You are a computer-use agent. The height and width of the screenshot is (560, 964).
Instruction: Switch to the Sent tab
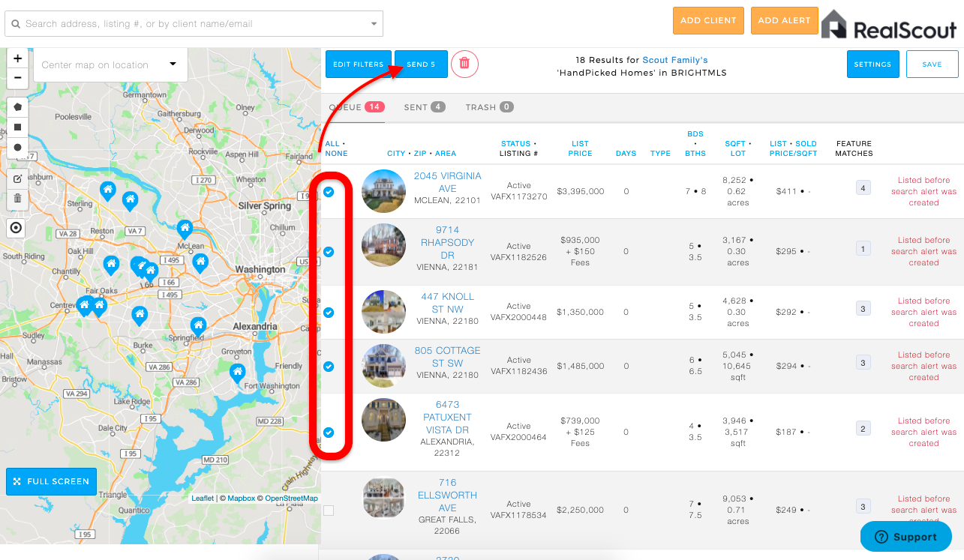click(x=425, y=107)
